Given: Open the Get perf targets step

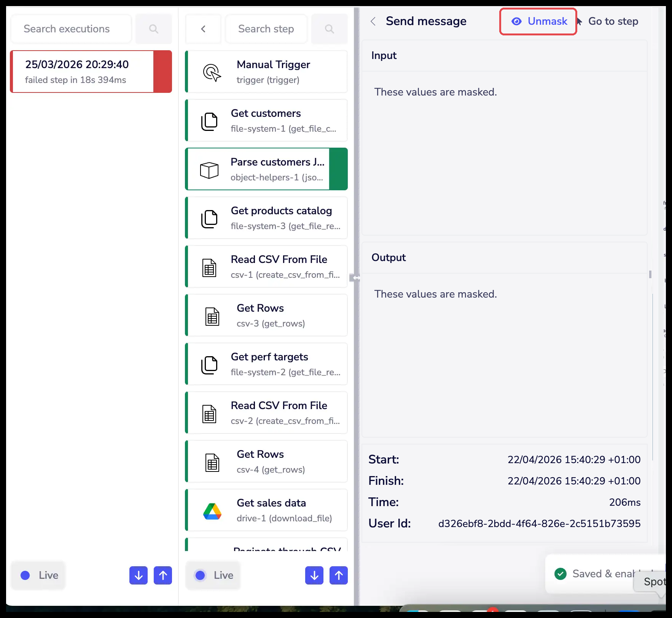Looking at the screenshot, I should pos(266,364).
